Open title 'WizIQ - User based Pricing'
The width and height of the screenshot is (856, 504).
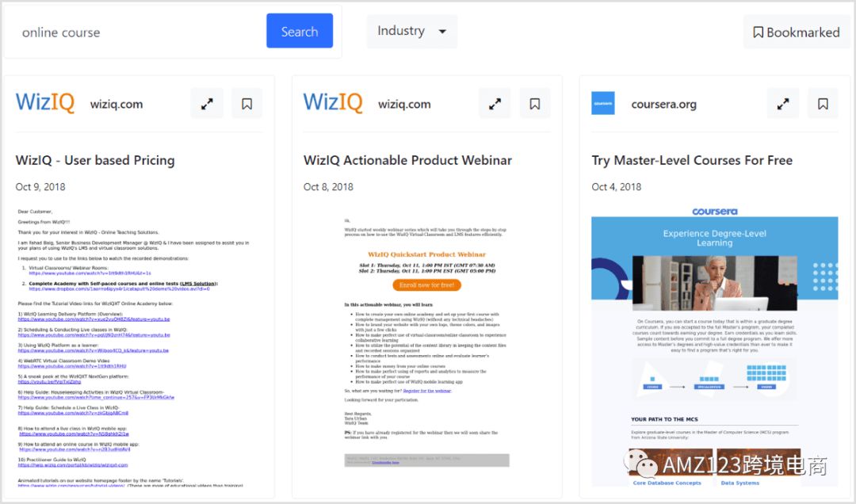click(x=95, y=160)
